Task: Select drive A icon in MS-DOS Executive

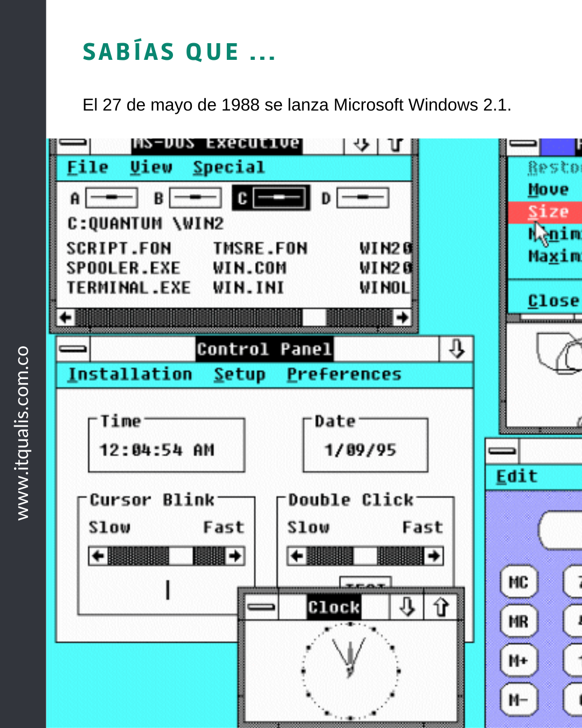Action: click(x=112, y=198)
